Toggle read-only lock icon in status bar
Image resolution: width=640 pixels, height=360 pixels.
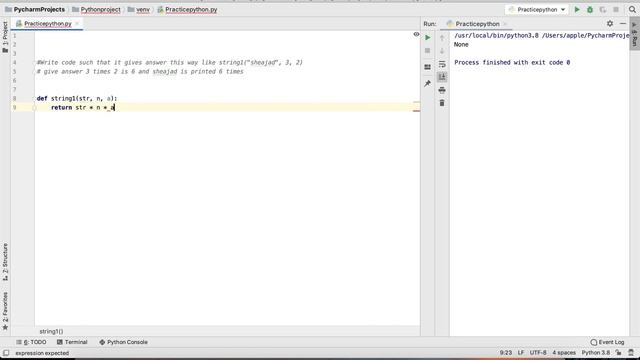619,353
